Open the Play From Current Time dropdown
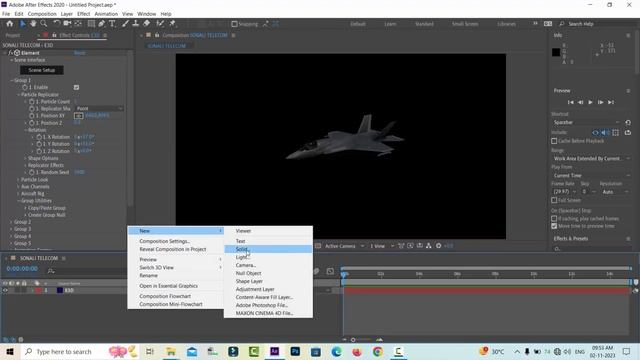This screenshot has width=640, height=360. point(591,176)
